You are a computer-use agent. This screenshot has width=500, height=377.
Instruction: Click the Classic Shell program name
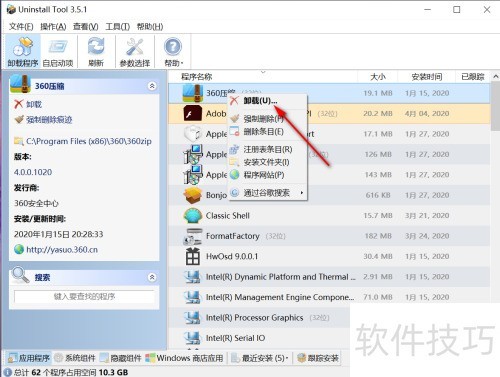228,216
